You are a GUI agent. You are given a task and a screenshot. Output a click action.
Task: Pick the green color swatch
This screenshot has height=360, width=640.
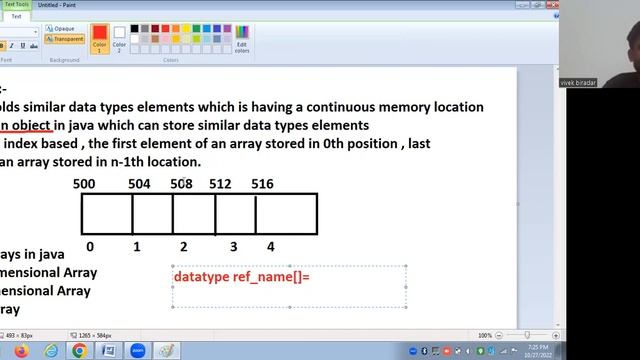[196, 29]
